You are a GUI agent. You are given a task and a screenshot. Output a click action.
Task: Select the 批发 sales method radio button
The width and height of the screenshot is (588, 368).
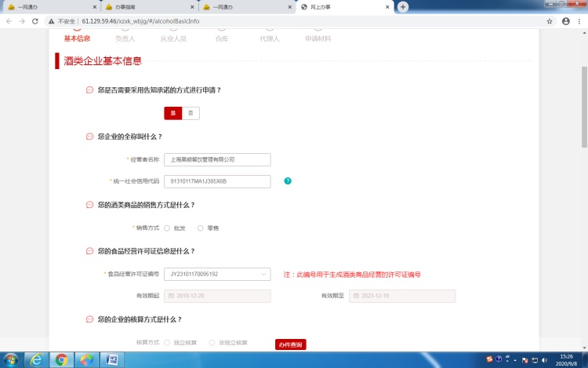(x=168, y=228)
